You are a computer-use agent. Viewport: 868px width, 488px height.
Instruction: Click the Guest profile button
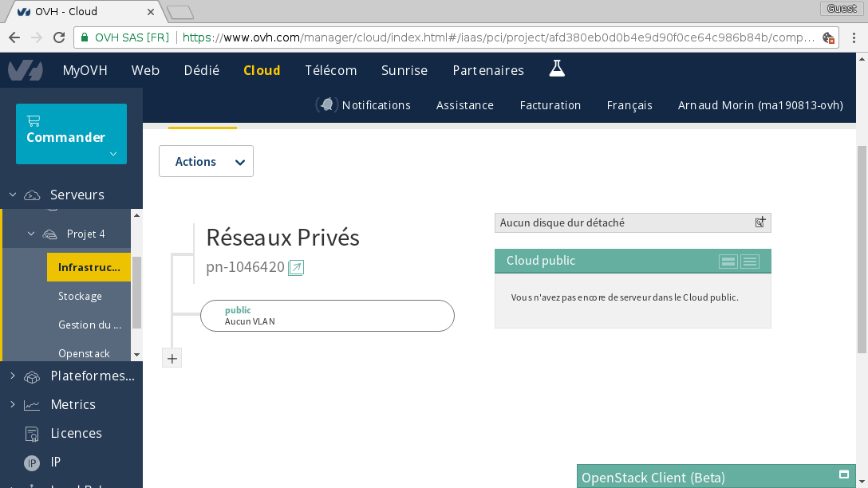(842, 8)
